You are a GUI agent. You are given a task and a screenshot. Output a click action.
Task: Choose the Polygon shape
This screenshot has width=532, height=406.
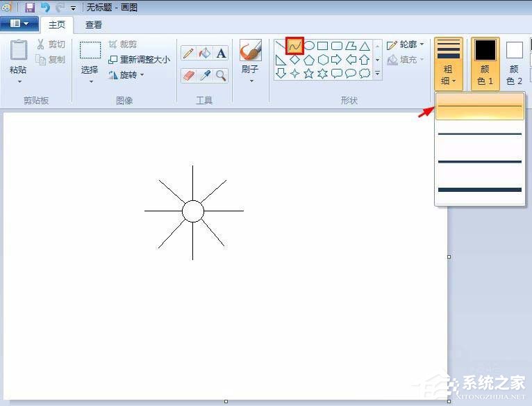click(x=351, y=45)
